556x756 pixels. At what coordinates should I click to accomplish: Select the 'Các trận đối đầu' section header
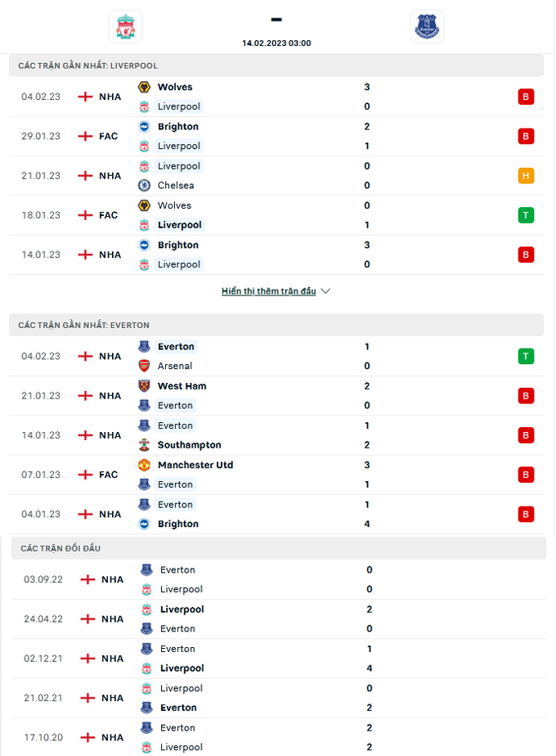(x=60, y=548)
